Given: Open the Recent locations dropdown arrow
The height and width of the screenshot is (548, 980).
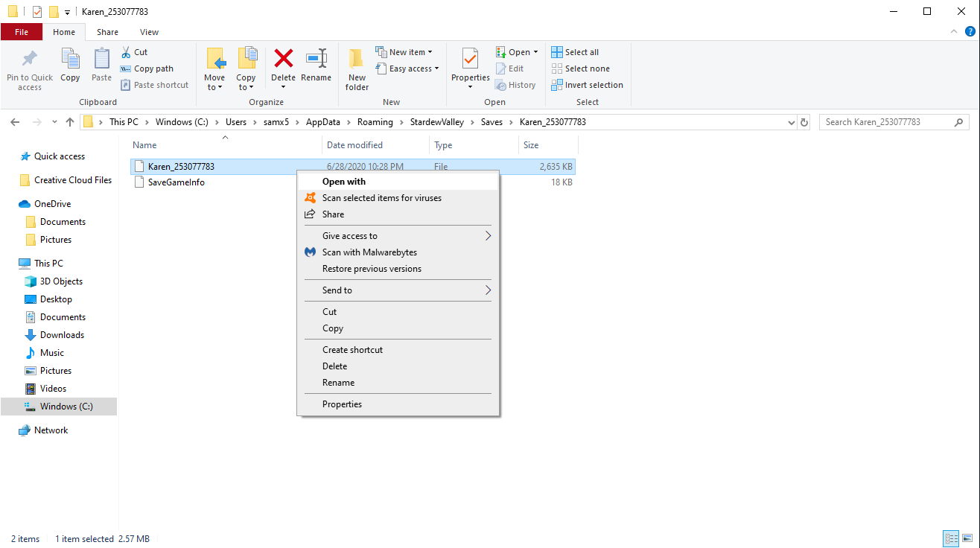Looking at the screenshot, I should point(54,122).
